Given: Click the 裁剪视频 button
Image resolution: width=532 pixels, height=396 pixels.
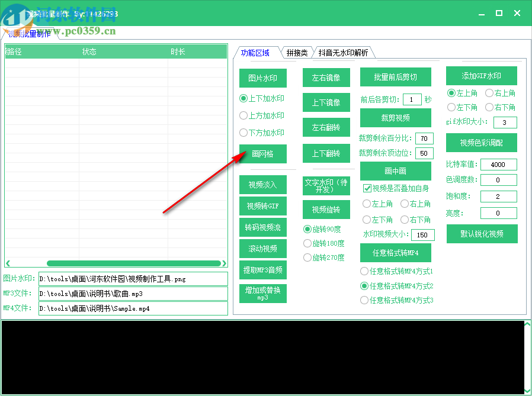Looking at the screenshot, I should click(x=395, y=118).
